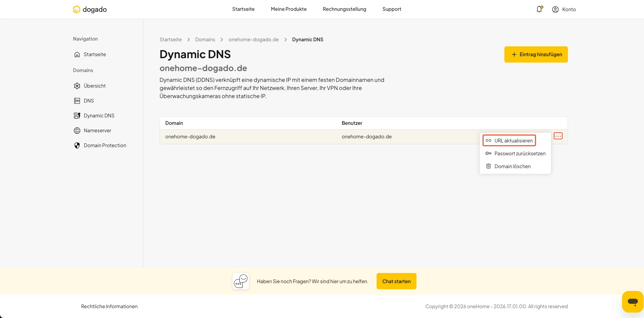644x318 pixels.
Task: Click the link icon beside URL aktualisieren
Action: [x=488, y=140]
